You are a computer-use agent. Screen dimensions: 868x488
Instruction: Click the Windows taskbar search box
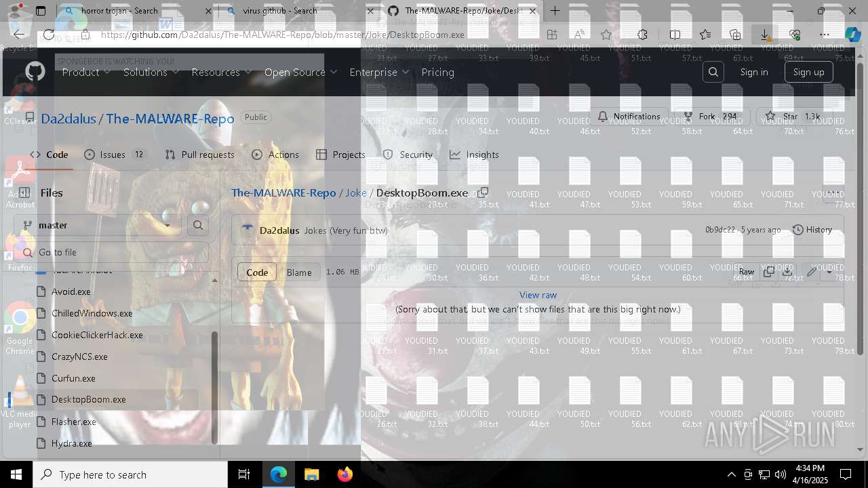click(x=130, y=474)
